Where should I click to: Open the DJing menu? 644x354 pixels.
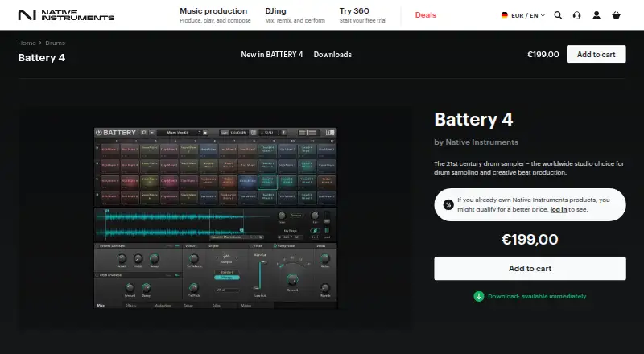point(295,15)
